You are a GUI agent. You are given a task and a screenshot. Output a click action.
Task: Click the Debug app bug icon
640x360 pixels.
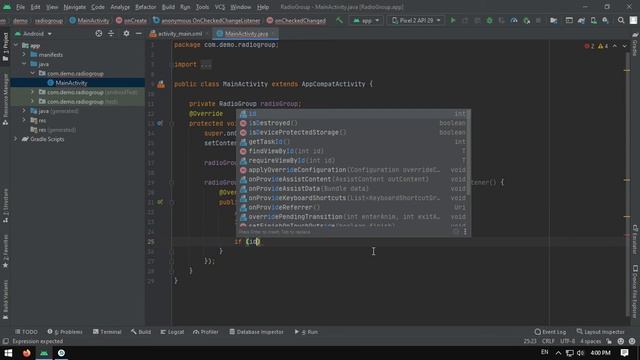pyautogui.click(x=489, y=20)
